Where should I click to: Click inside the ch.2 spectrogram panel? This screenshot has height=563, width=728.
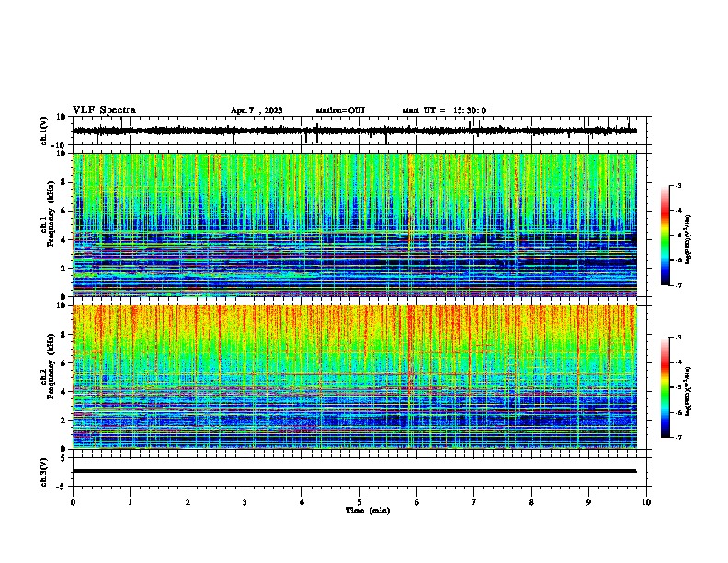tap(354, 377)
